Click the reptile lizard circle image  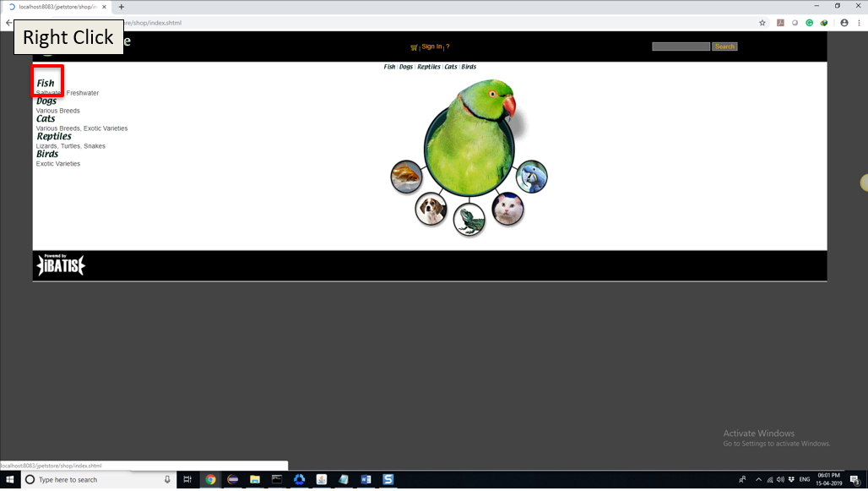point(469,219)
